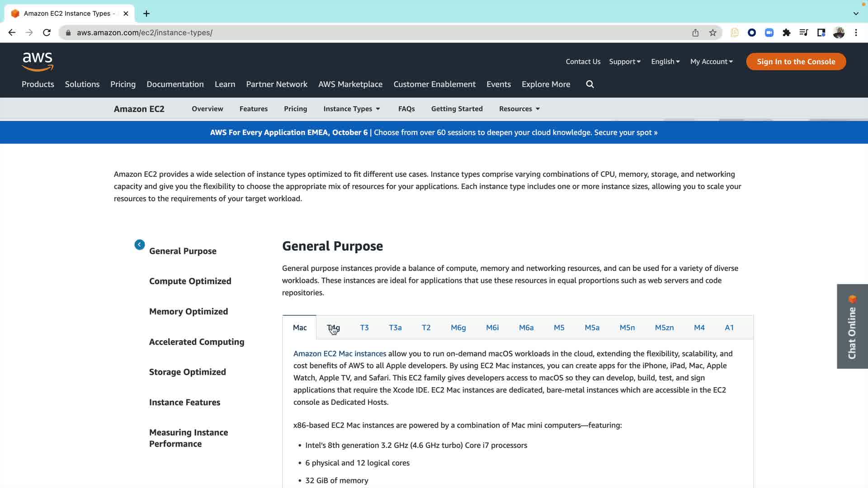Expand the Instance Types dropdown
Image resolution: width=868 pixels, height=488 pixels.
352,109
